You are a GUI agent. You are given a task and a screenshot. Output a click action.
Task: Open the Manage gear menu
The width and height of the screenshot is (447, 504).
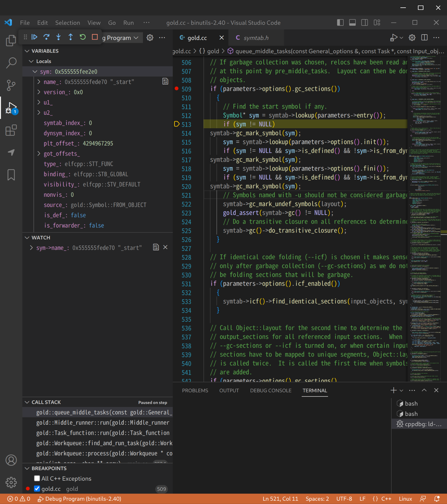[11, 482]
